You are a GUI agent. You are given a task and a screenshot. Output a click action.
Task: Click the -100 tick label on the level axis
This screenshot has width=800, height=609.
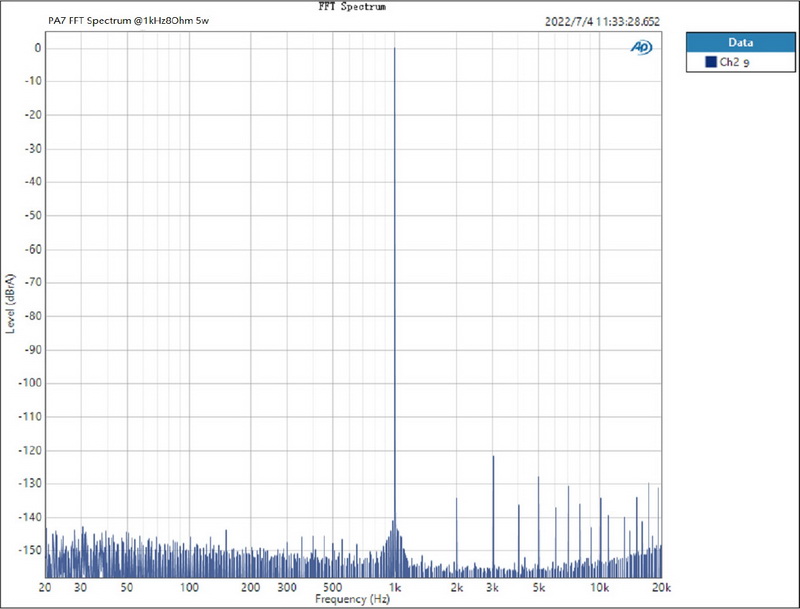click(30, 383)
